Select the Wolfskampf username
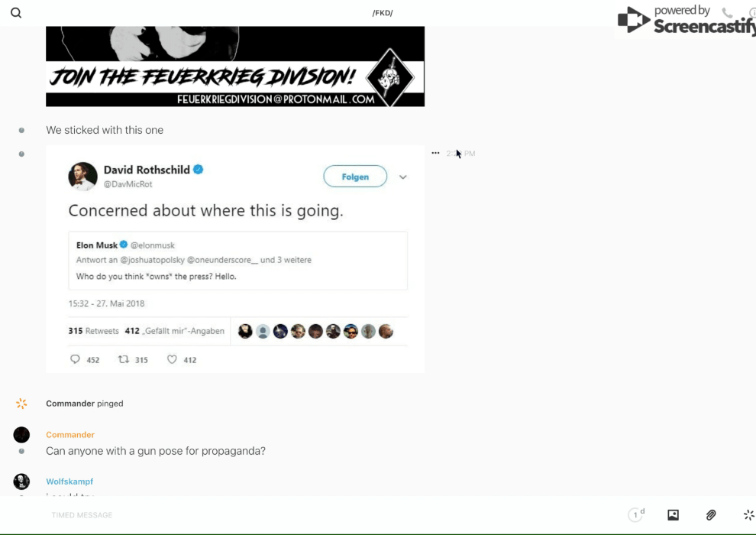The height and width of the screenshot is (535, 756). (69, 481)
